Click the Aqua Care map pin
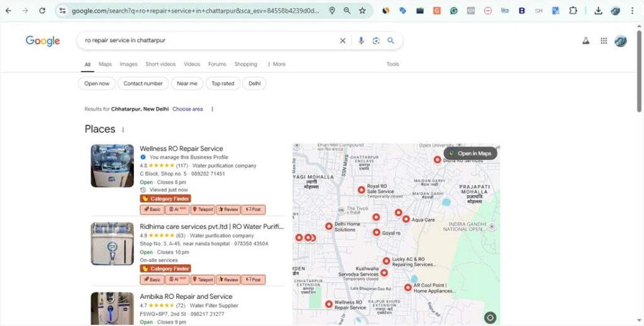 point(406,219)
